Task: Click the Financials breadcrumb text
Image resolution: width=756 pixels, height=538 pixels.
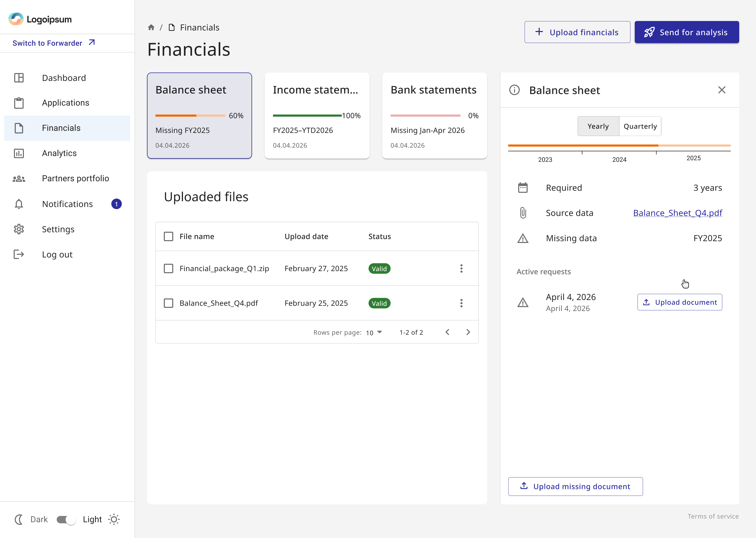Action: click(199, 27)
